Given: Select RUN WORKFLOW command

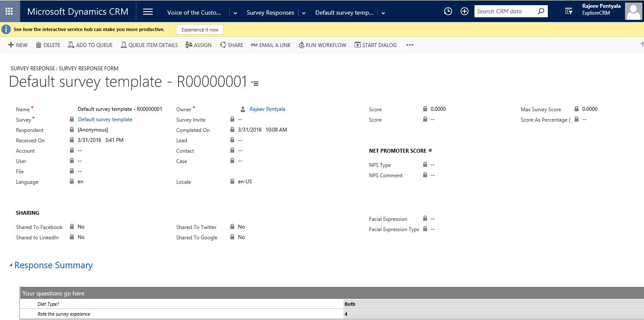Looking at the screenshot, I should [322, 45].
